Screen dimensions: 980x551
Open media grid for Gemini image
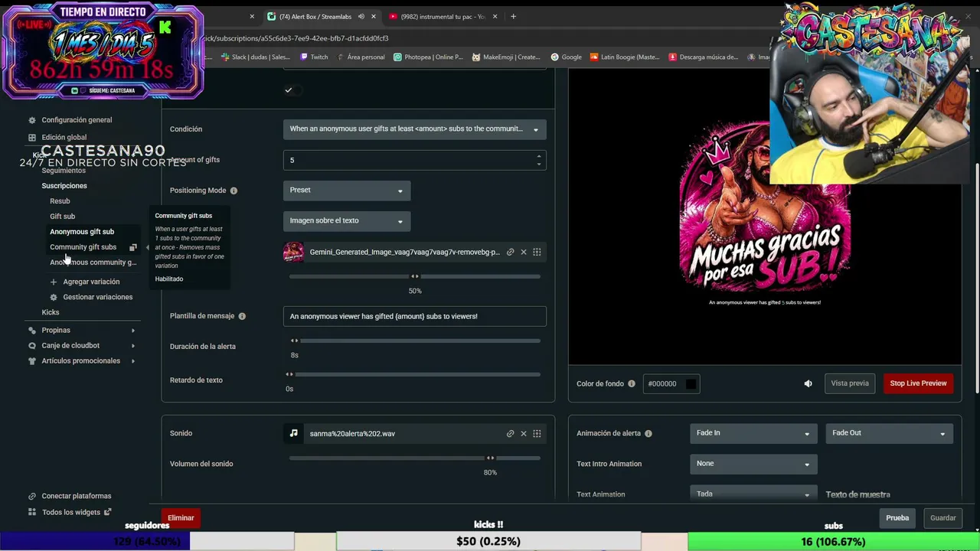click(537, 252)
